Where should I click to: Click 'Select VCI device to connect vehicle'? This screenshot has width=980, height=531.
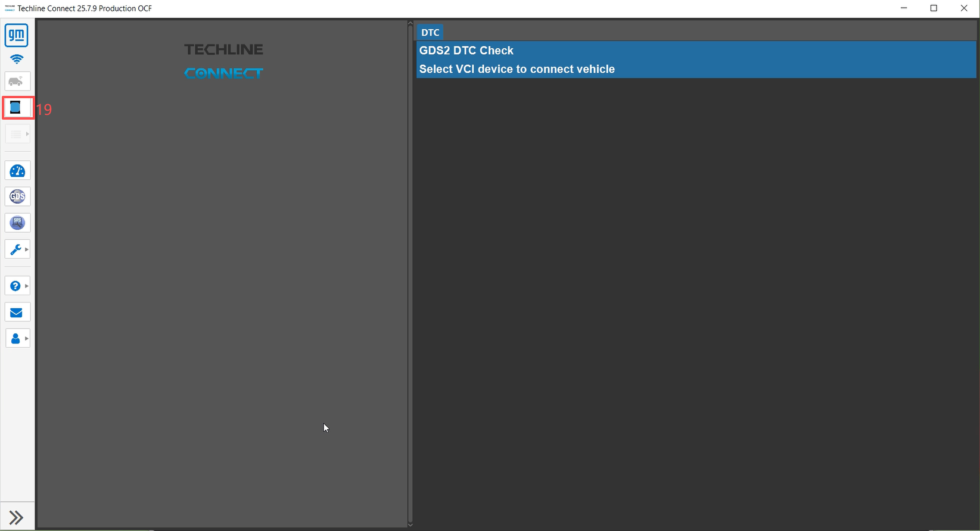coord(517,69)
